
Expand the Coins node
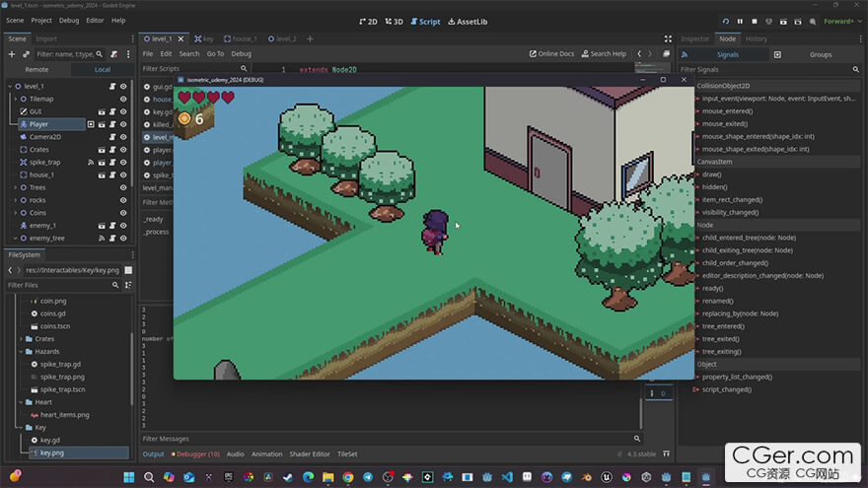(16, 213)
